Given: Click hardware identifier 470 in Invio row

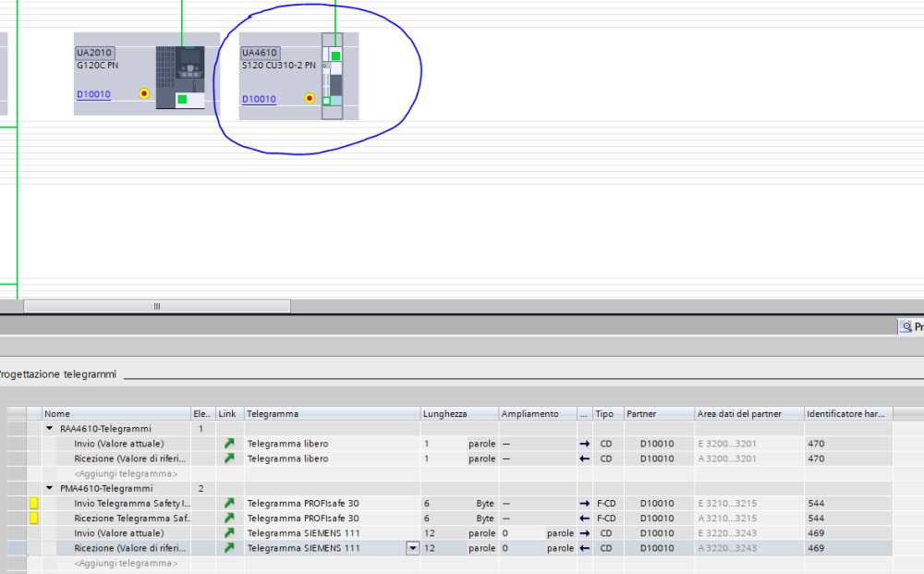Looking at the screenshot, I should coord(816,443).
